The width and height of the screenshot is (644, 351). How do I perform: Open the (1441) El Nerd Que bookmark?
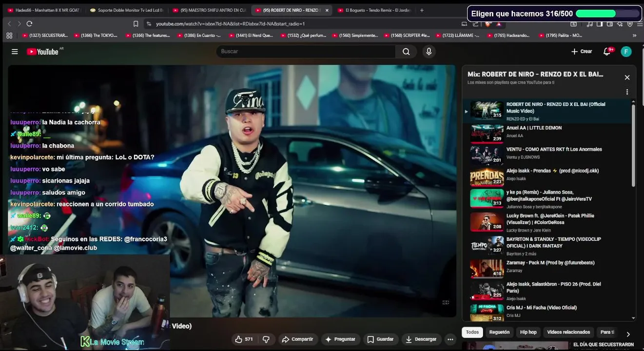tap(251, 36)
